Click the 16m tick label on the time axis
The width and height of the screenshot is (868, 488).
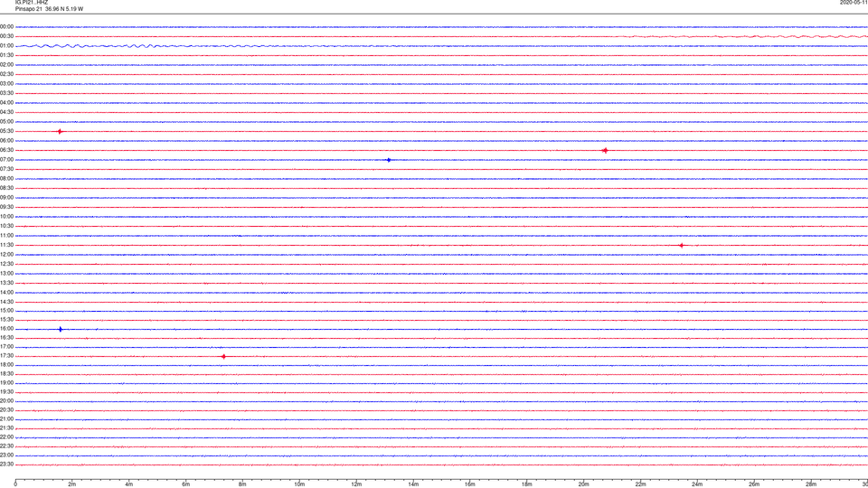470,484
